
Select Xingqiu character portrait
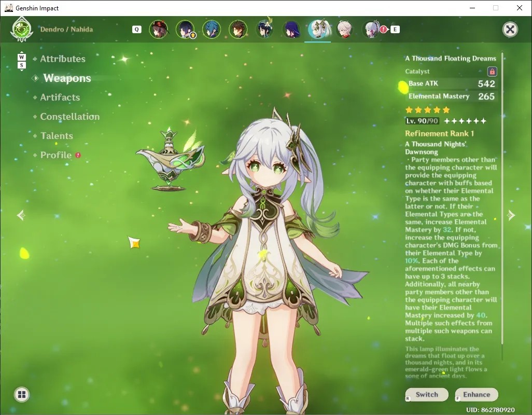pyautogui.click(x=212, y=30)
